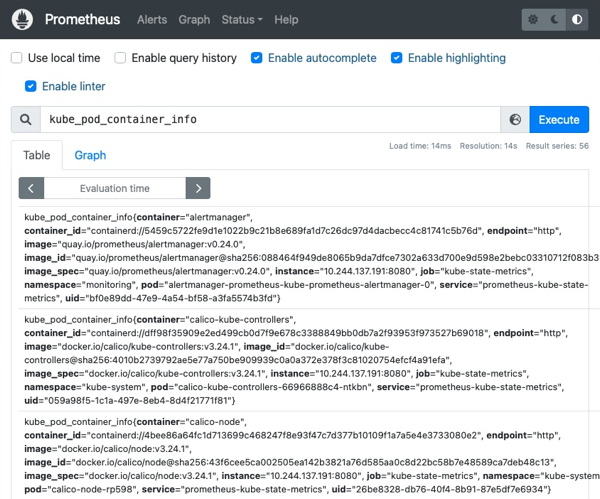Select the light theme sun icon
Image resolution: width=600 pixels, height=499 pixels.
pos(533,20)
